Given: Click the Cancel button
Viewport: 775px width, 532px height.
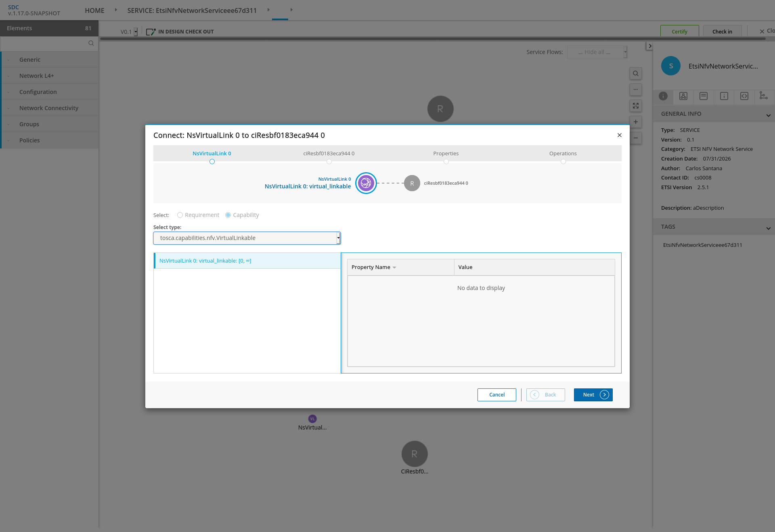Looking at the screenshot, I should coord(496,395).
